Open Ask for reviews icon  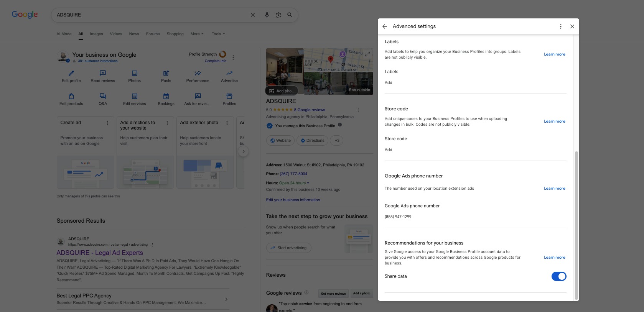198,96
